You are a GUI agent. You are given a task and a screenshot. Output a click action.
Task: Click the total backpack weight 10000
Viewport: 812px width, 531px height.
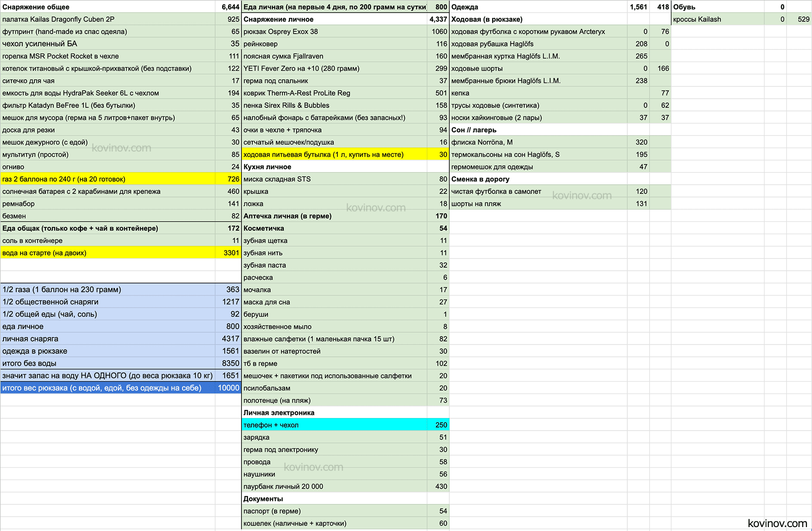[x=228, y=388]
